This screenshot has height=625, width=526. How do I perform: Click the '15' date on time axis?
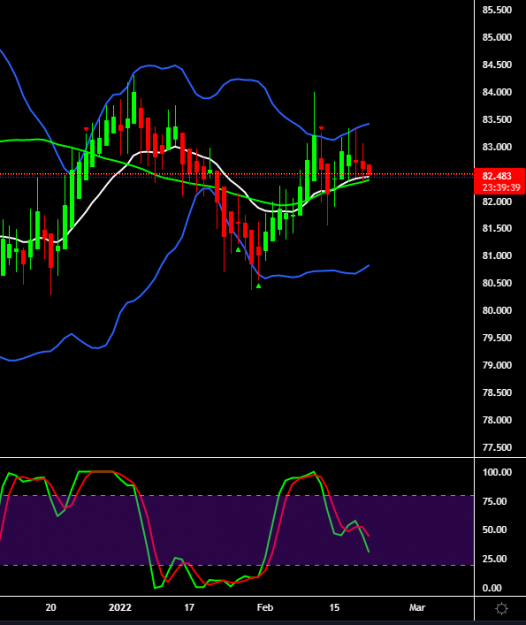(334, 607)
